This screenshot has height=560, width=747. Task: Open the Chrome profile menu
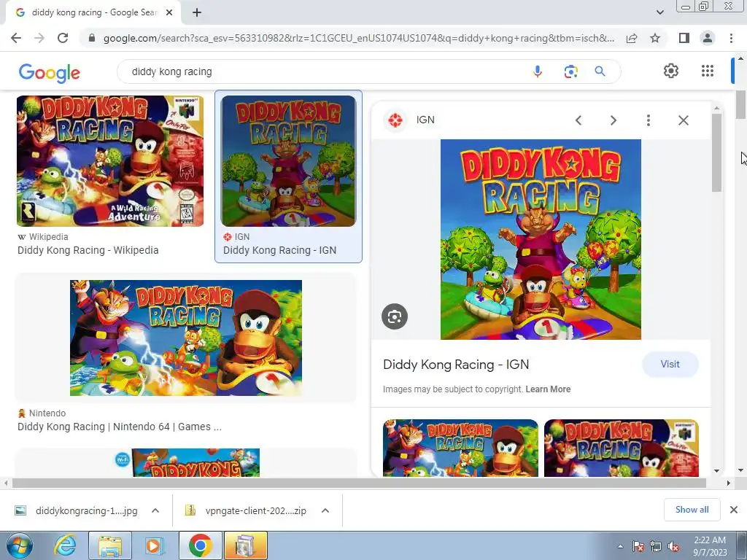708,38
